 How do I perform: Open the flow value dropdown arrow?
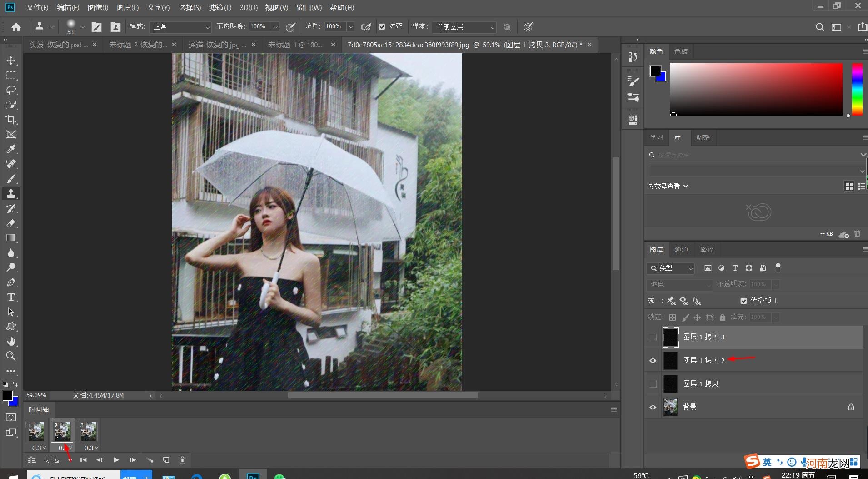[351, 27]
